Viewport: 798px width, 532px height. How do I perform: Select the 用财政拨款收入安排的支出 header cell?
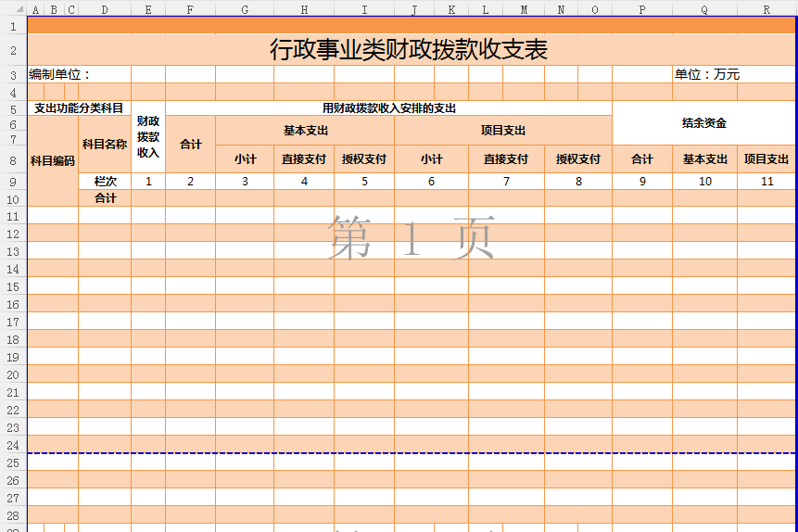click(x=388, y=108)
